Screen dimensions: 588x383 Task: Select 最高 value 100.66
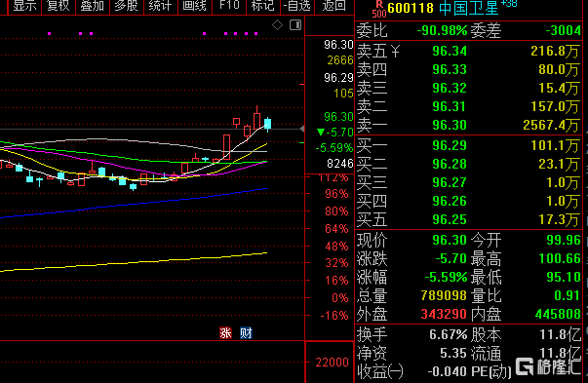point(560,258)
